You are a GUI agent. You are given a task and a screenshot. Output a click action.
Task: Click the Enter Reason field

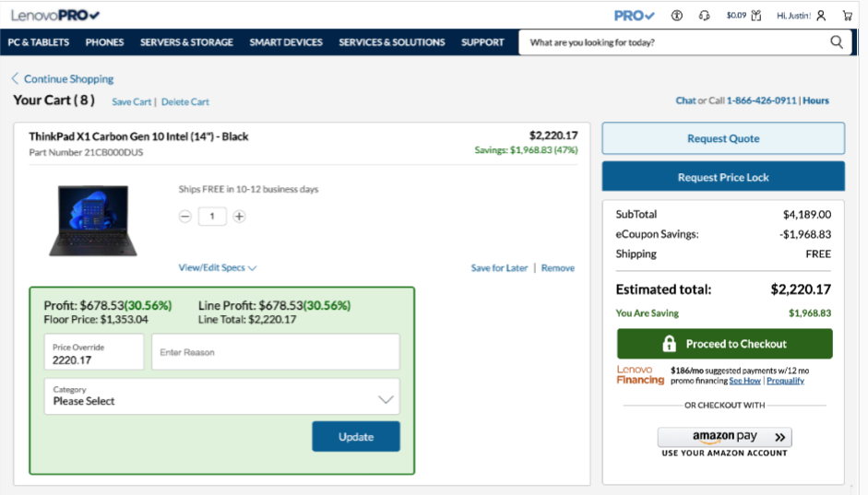point(276,352)
